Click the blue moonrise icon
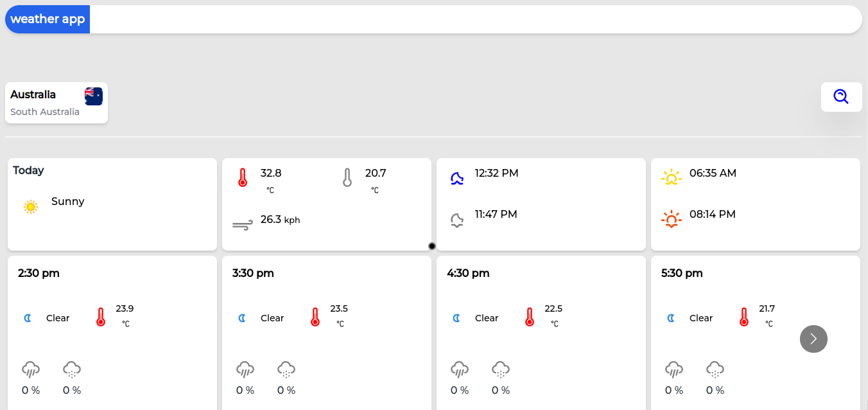Viewport: 868px width, 410px height. tap(456, 178)
